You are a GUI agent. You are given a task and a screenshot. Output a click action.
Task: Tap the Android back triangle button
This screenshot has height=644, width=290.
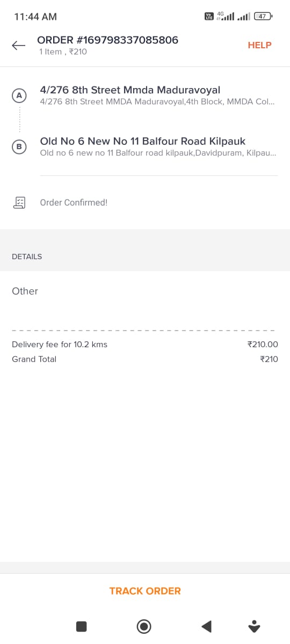pyautogui.click(x=206, y=626)
